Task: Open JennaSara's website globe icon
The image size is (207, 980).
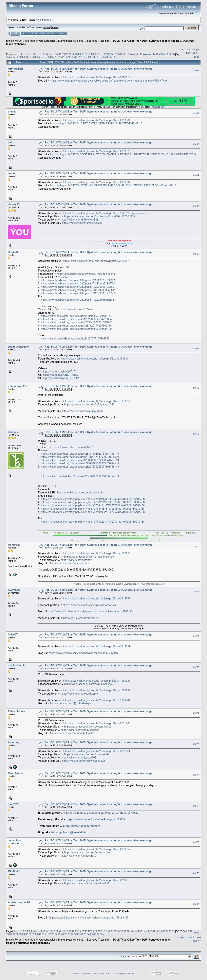Action: pos(15,865)
